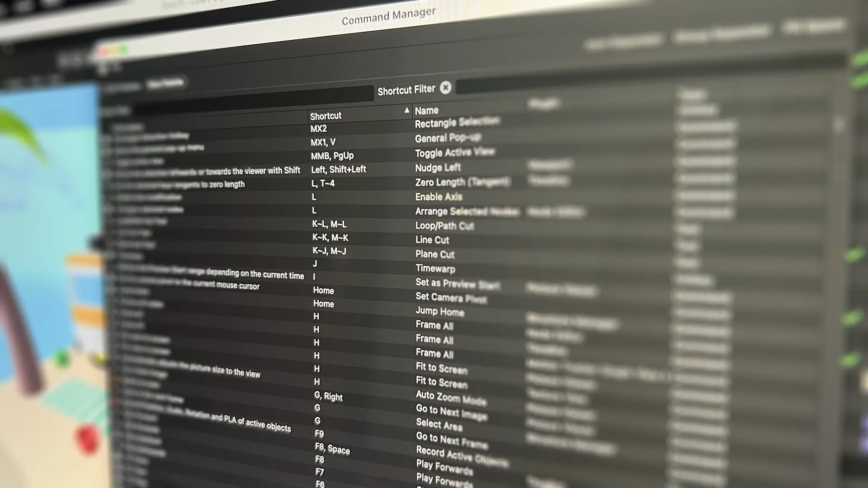
Task: Select the General Pop-up command
Action: [x=448, y=138]
